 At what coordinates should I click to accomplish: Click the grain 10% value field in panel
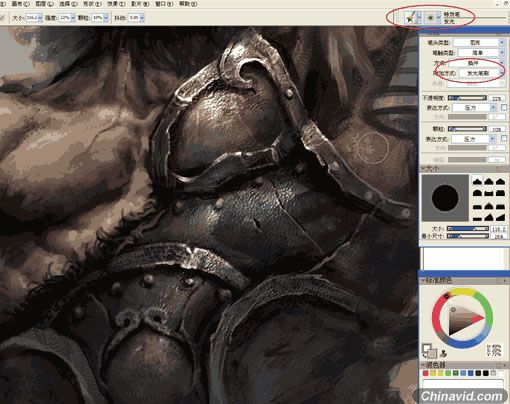coord(497,129)
